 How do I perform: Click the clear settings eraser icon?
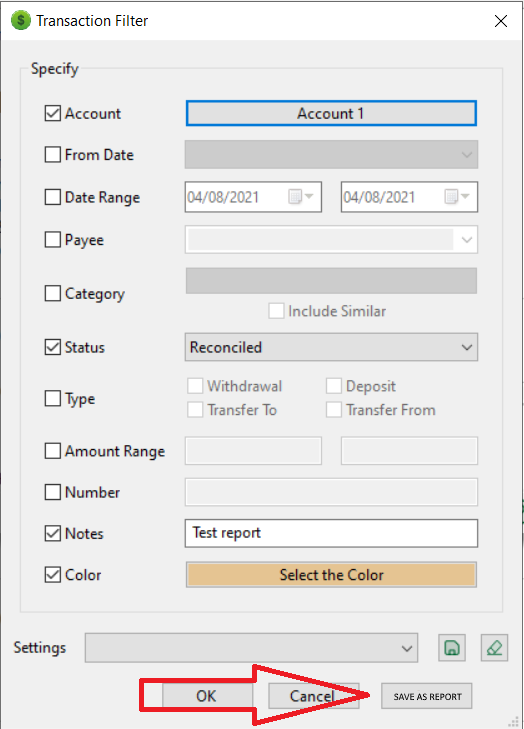point(494,648)
